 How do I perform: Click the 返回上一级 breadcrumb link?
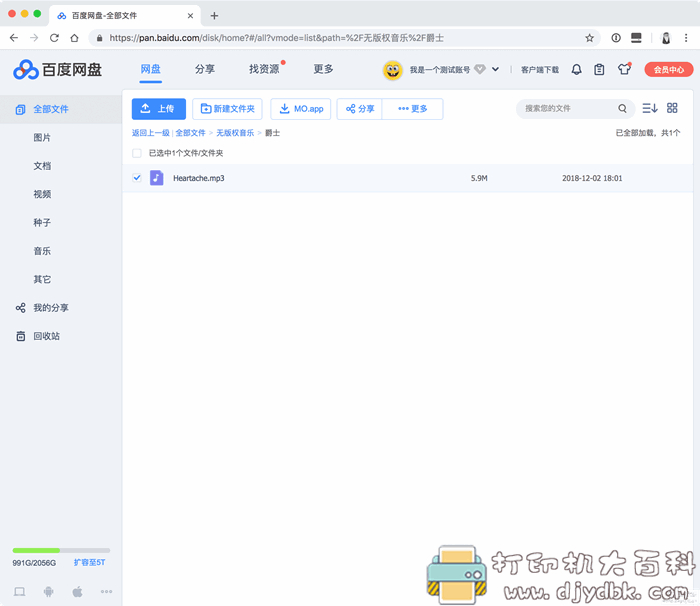(x=150, y=133)
